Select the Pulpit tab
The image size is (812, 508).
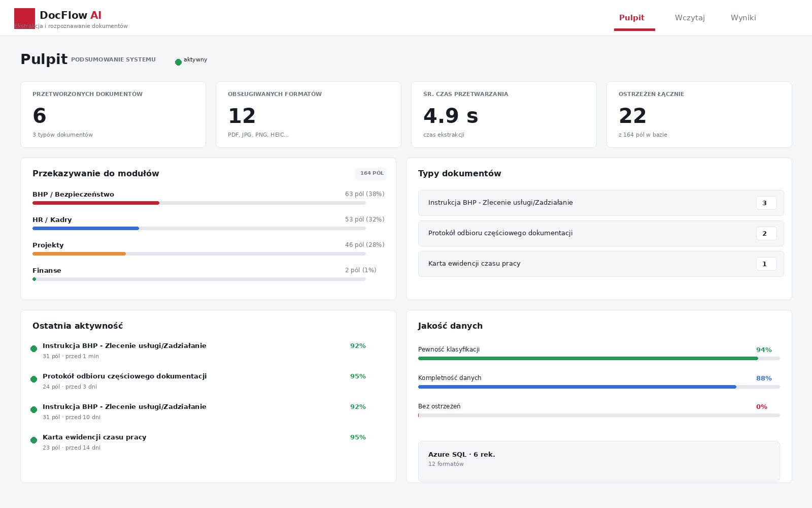click(632, 18)
